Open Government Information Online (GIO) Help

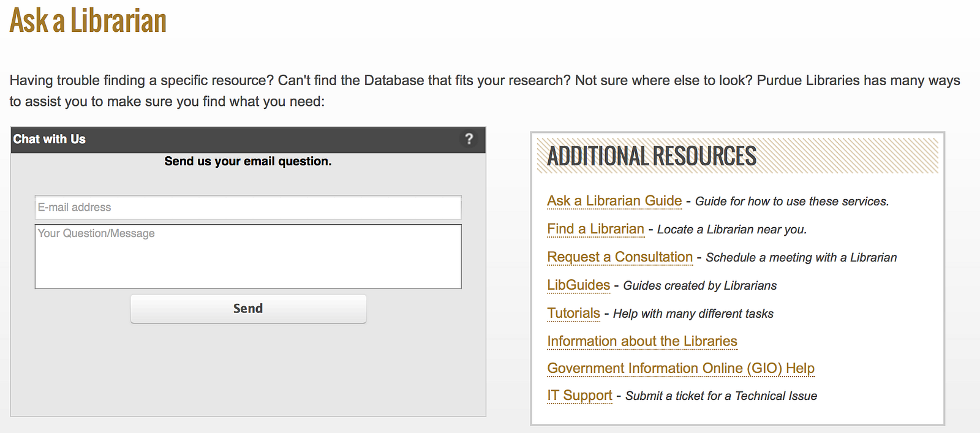[680, 368]
